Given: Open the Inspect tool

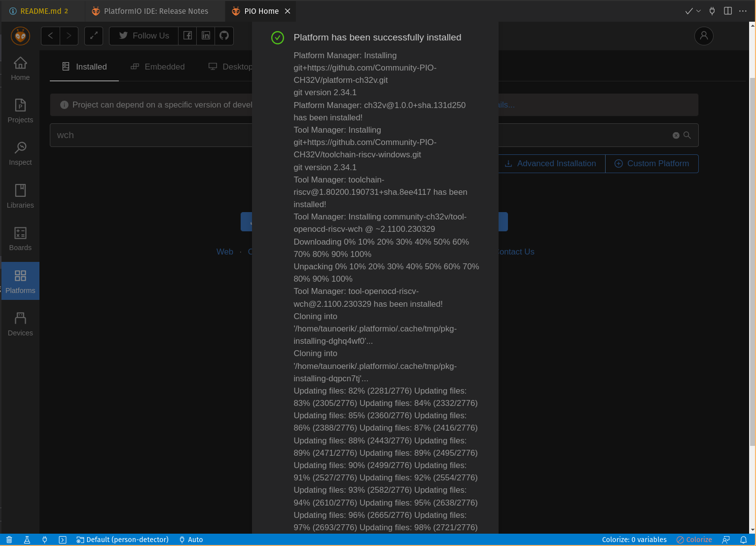Looking at the screenshot, I should coord(20,153).
